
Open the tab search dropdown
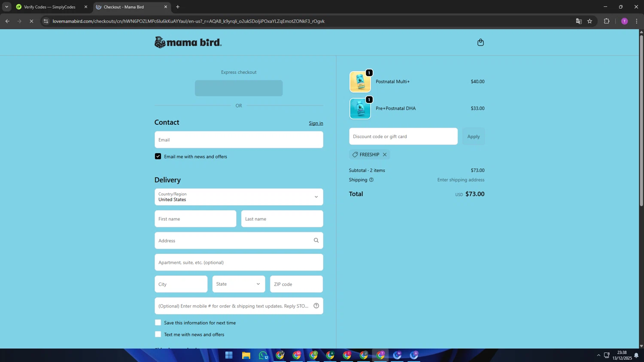(x=6, y=7)
